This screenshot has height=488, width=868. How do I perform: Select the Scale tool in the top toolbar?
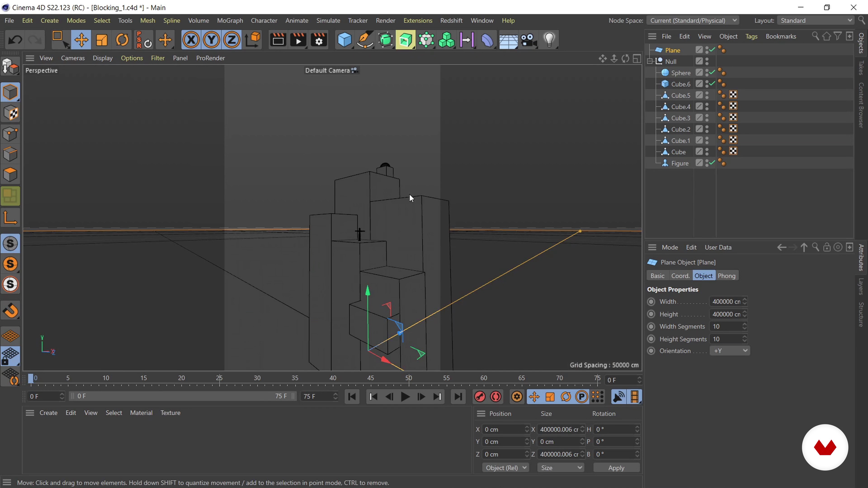[x=102, y=40]
